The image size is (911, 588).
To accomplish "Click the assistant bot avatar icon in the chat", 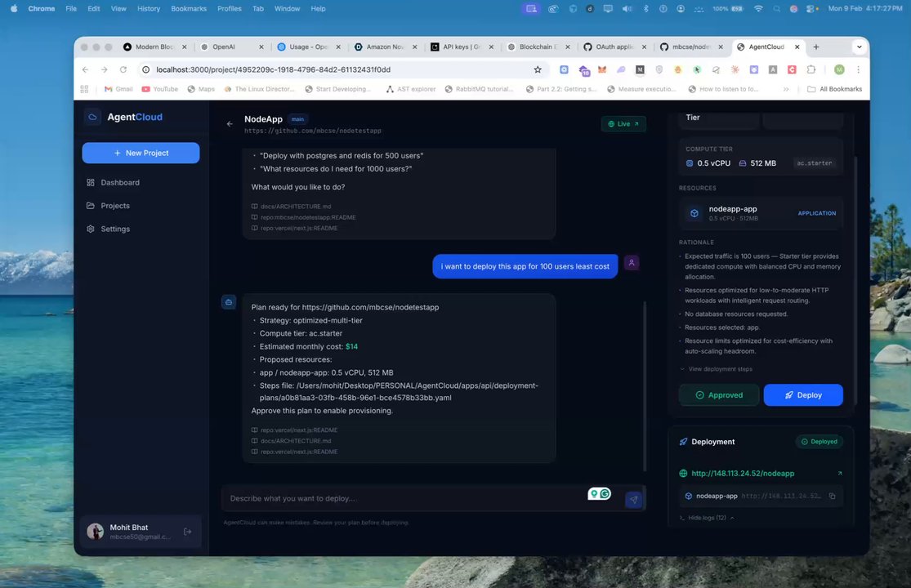I will (229, 302).
